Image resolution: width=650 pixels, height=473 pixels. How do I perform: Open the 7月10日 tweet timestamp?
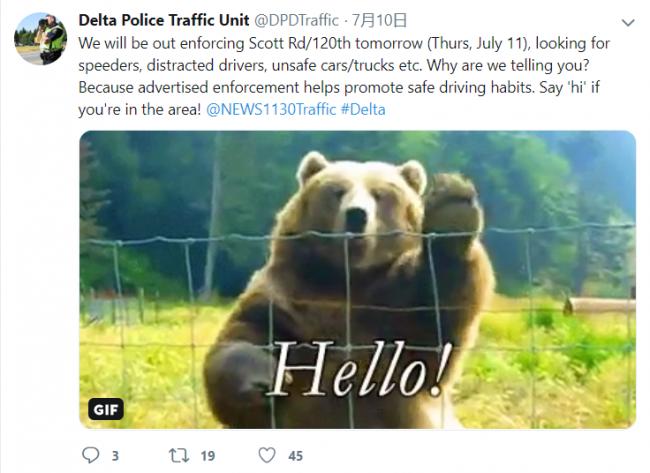[379, 20]
